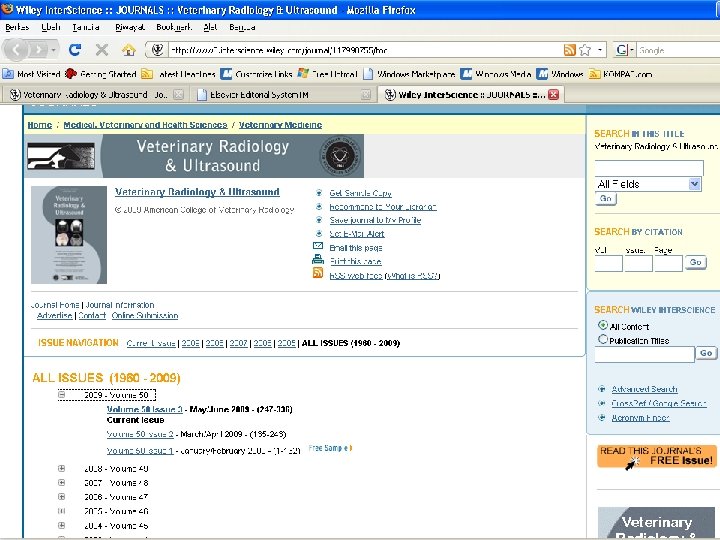Open the Current Issue navigation link

pyautogui.click(x=151, y=343)
